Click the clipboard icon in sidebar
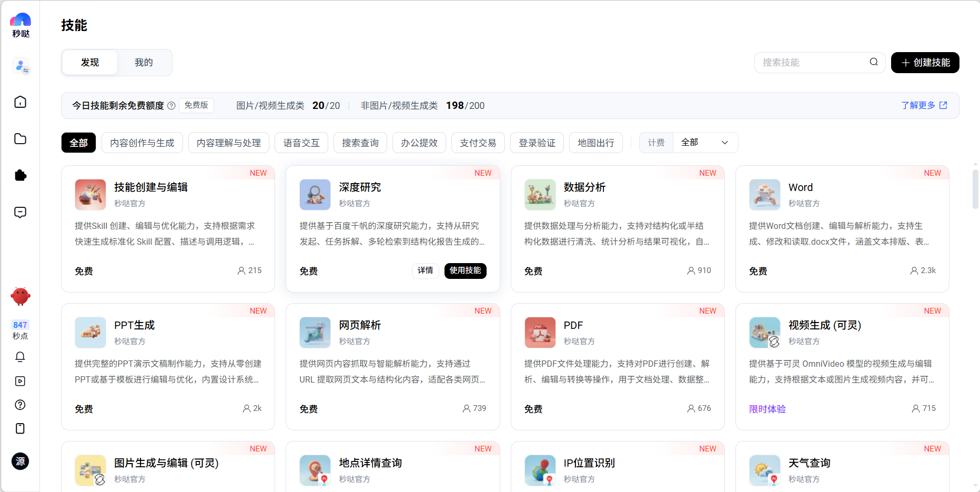980x492 pixels. pyautogui.click(x=20, y=428)
